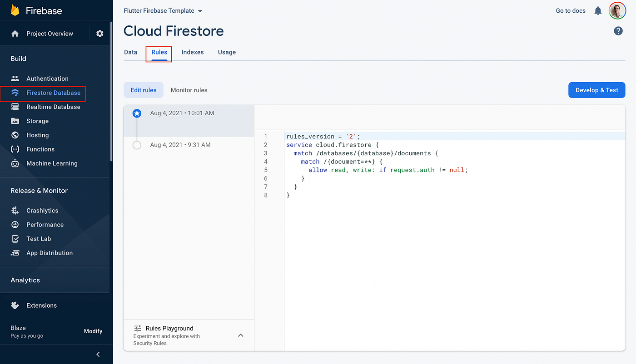This screenshot has width=636, height=364.
Task: Open the Usage tab
Action: pos(227,52)
